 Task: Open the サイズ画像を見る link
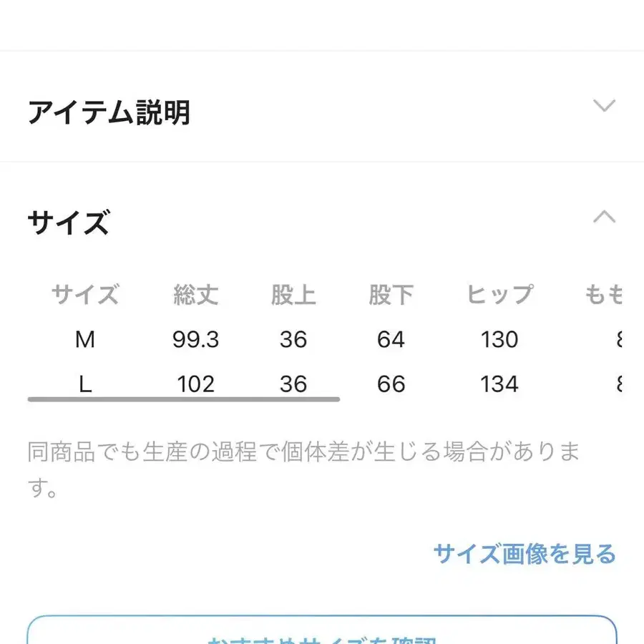[524, 553]
